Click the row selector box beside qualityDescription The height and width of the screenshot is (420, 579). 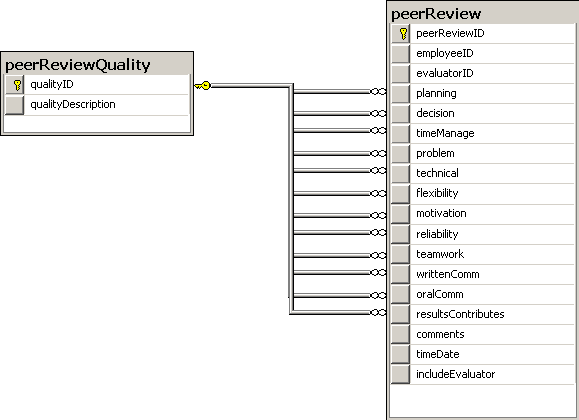tap(15, 105)
